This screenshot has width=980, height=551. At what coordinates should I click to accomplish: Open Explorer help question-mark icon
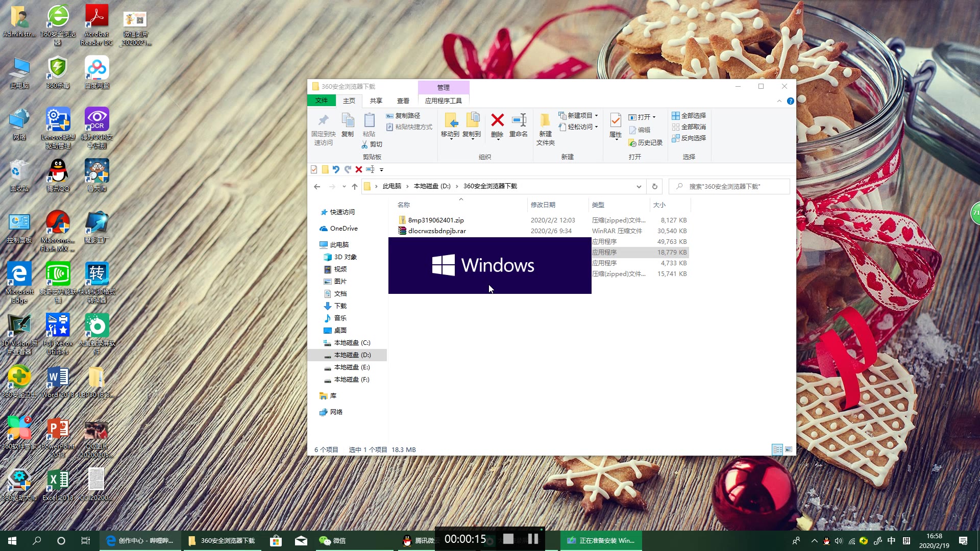(791, 101)
